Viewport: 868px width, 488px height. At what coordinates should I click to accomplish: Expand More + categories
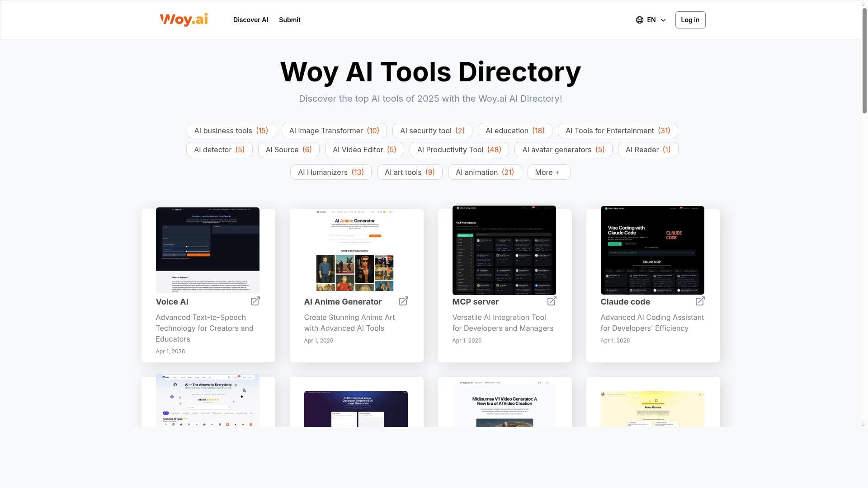click(x=549, y=172)
